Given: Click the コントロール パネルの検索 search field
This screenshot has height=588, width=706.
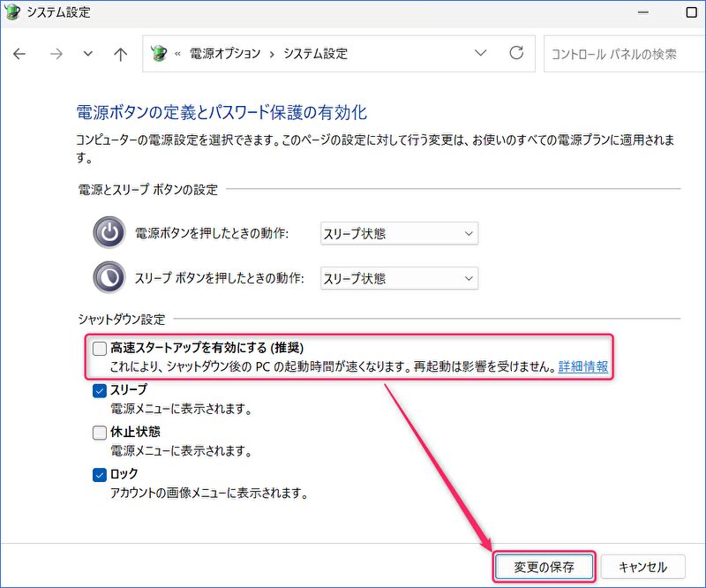Looking at the screenshot, I should [622, 54].
